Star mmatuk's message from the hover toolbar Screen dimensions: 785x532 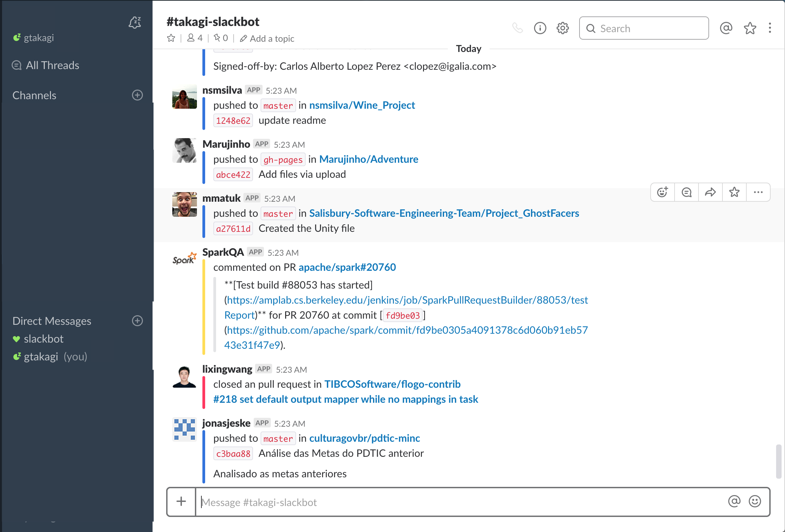(734, 192)
